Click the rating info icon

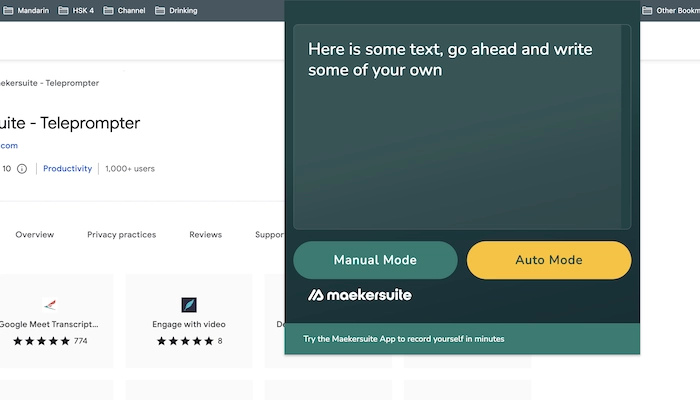tap(22, 169)
